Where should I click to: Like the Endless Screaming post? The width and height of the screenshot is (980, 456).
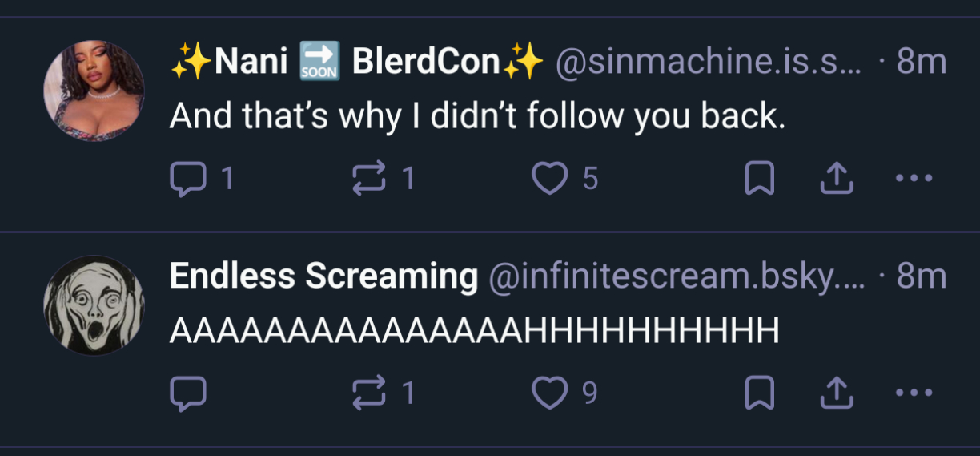[550, 393]
